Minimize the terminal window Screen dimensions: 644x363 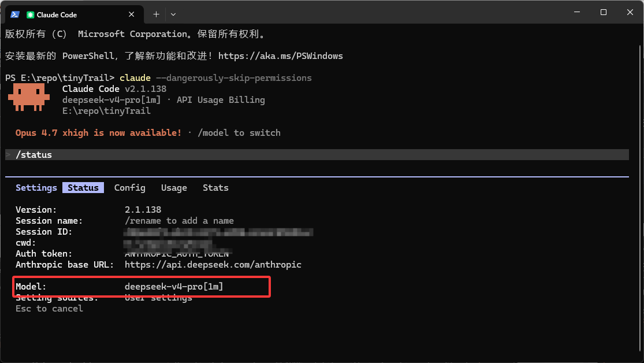click(x=577, y=12)
